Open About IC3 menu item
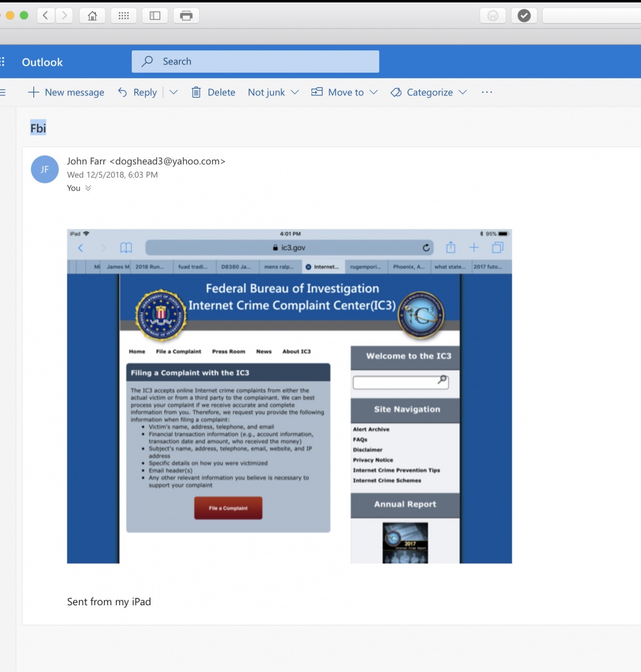The width and height of the screenshot is (641, 672). (296, 351)
